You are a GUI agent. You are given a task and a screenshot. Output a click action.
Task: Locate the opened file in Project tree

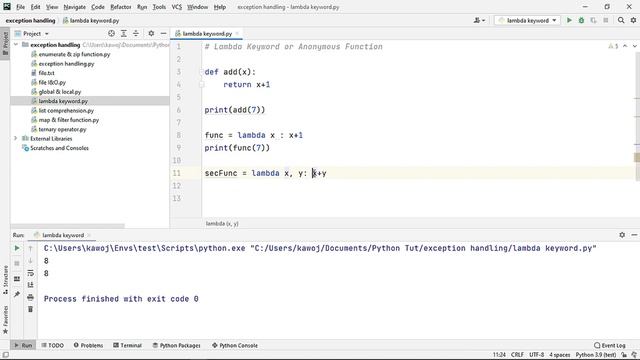111,33
